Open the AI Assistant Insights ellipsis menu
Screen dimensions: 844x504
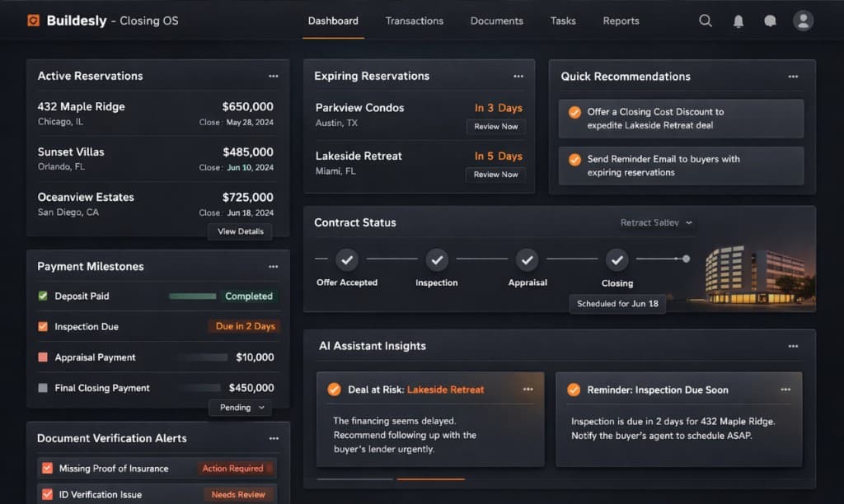pos(794,346)
